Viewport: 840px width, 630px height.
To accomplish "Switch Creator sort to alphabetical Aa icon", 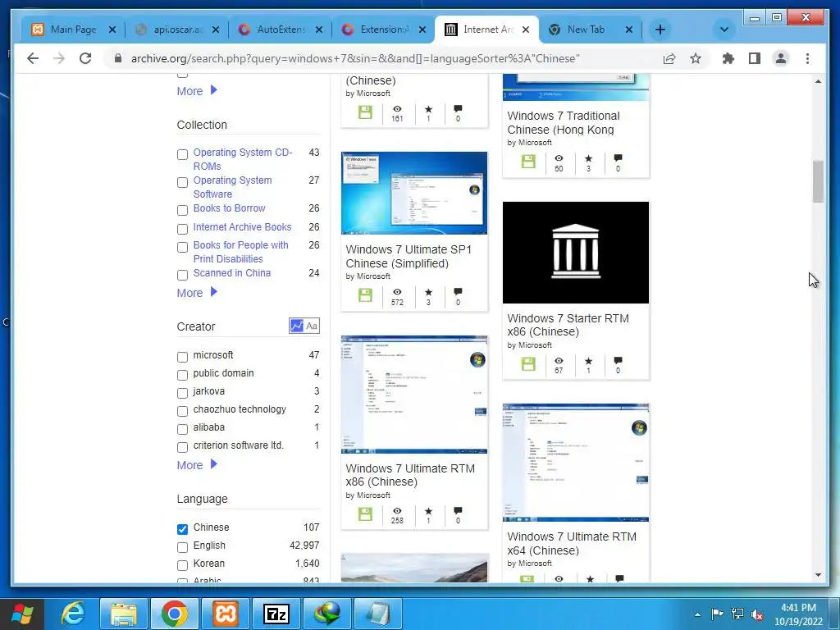I will click(312, 326).
